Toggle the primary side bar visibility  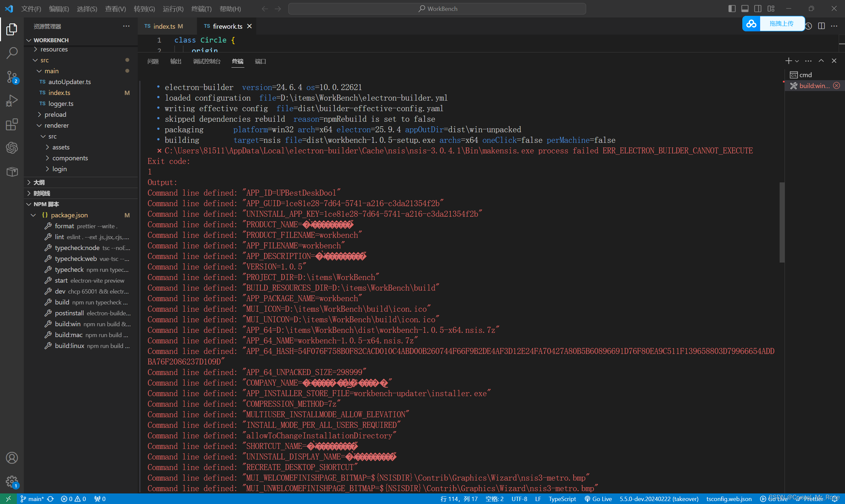coord(731,9)
